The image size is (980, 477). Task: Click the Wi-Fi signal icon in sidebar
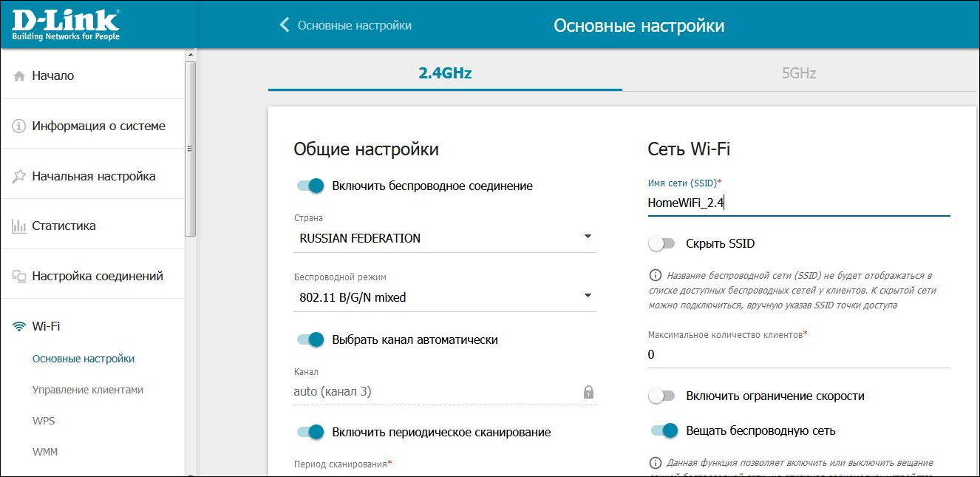point(19,327)
